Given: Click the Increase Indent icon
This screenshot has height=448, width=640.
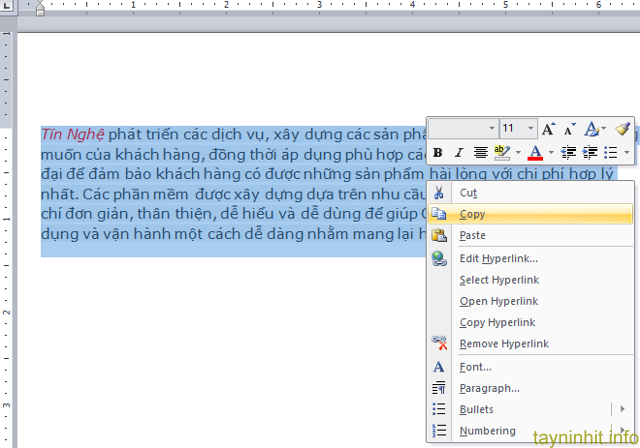Looking at the screenshot, I should [590, 153].
